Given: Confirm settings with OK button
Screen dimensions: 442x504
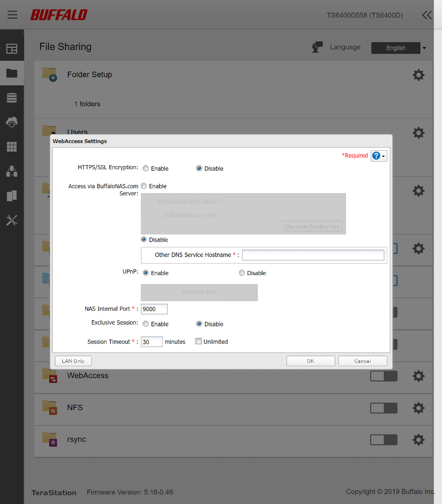Looking at the screenshot, I should [311, 361].
